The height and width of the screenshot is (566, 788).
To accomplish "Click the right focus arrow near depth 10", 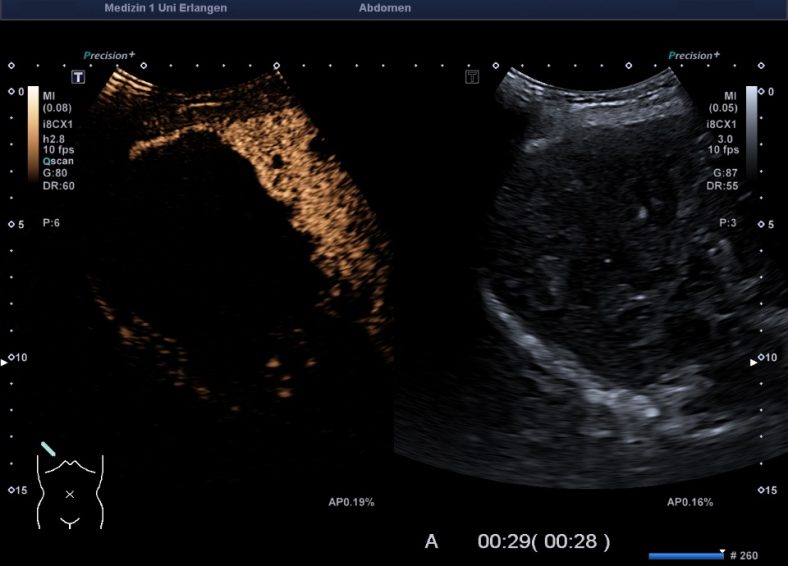I will [x=754, y=364].
